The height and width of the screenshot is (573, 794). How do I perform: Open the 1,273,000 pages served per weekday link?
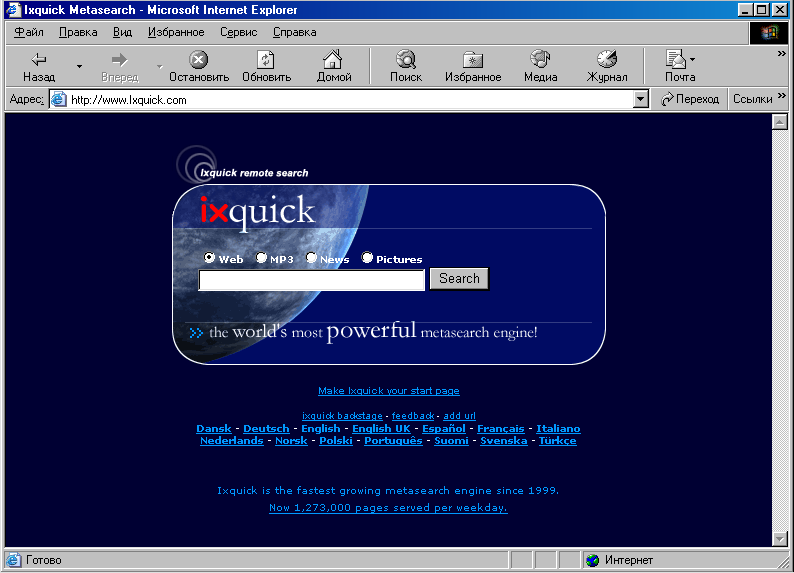click(388, 508)
